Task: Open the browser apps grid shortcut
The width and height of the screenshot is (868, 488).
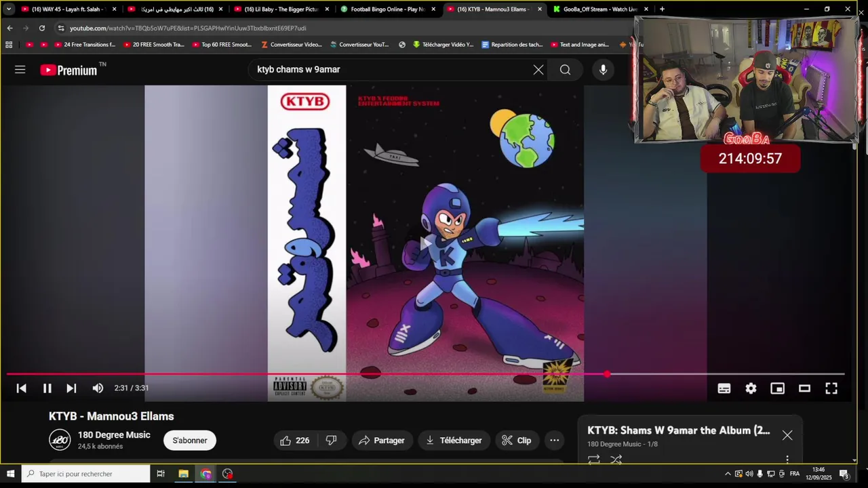Action: pyautogui.click(x=9, y=45)
